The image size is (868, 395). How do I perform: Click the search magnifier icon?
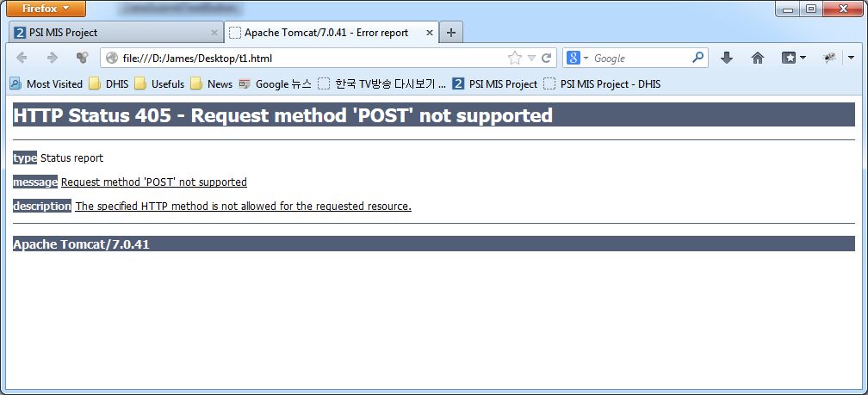698,58
